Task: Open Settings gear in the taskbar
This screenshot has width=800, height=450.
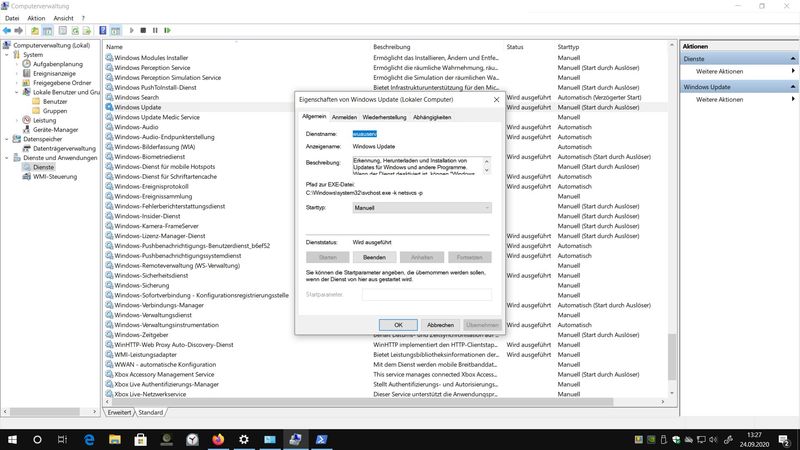Action: (244, 439)
